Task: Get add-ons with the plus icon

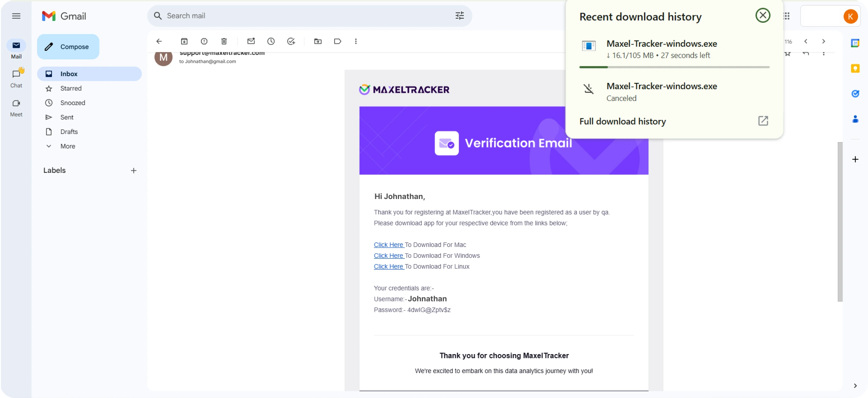Action: tap(855, 159)
